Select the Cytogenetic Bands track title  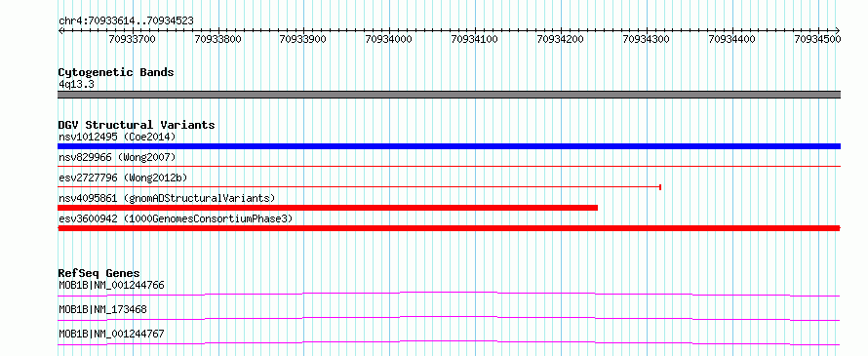coord(116,72)
